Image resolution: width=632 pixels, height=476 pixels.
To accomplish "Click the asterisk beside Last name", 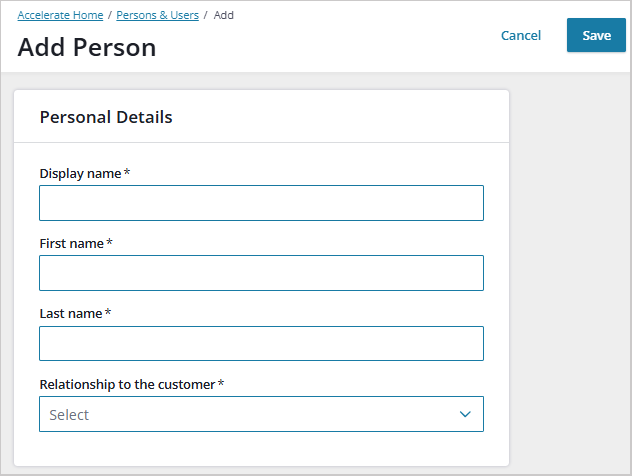I will 108,313.
